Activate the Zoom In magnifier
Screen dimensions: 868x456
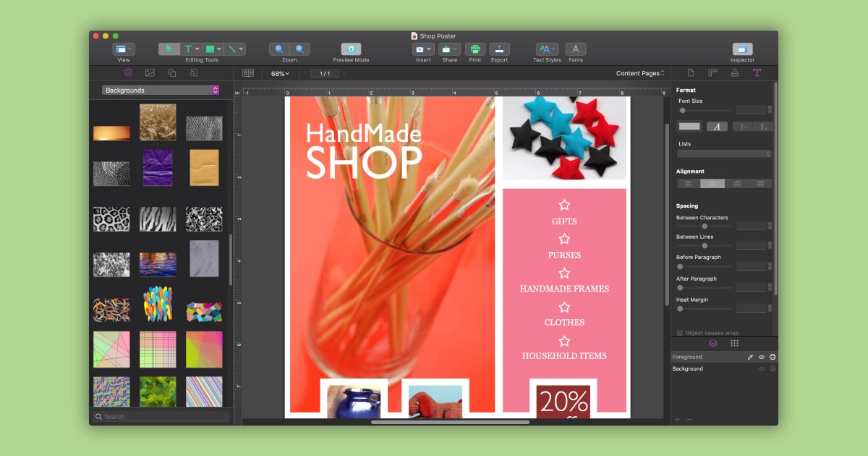click(x=299, y=48)
